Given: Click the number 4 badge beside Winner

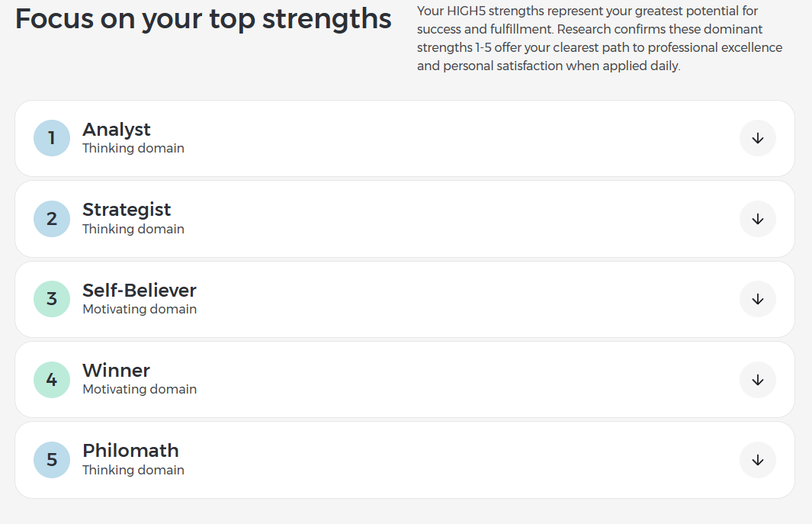Looking at the screenshot, I should click(x=51, y=379).
